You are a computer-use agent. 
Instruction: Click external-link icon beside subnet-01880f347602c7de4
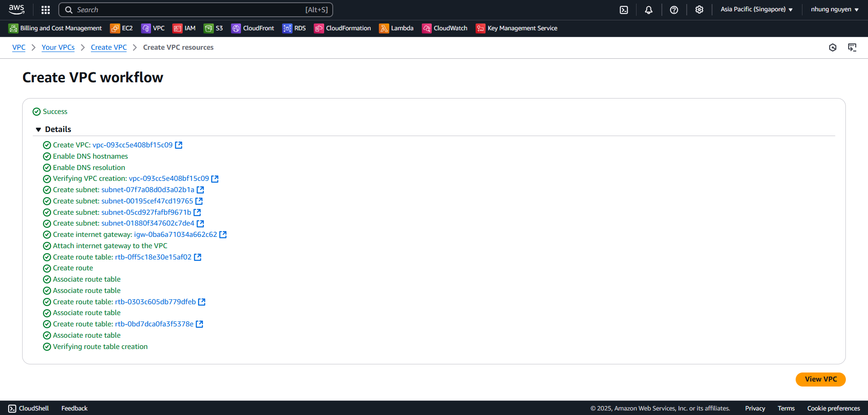200,223
